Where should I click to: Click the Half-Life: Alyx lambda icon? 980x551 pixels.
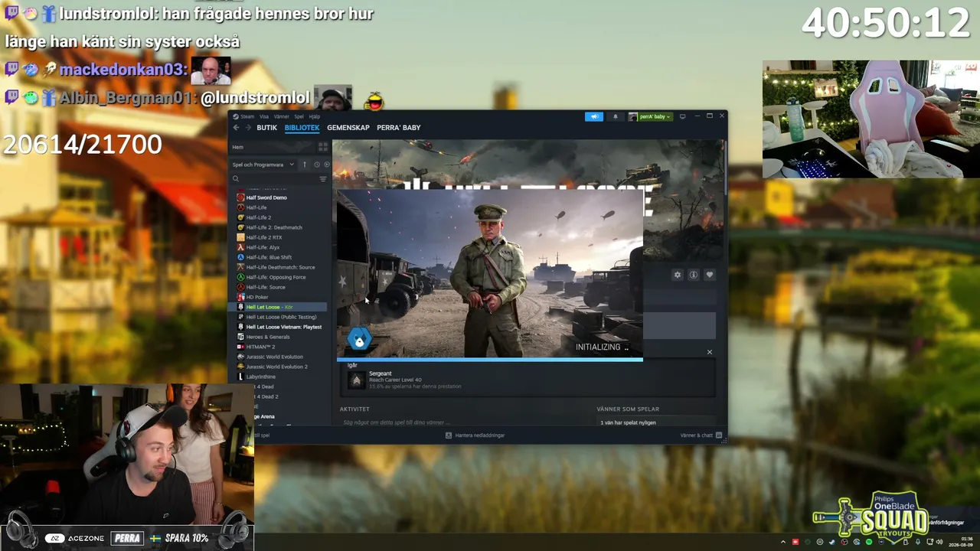pyautogui.click(x=240, y=247)
